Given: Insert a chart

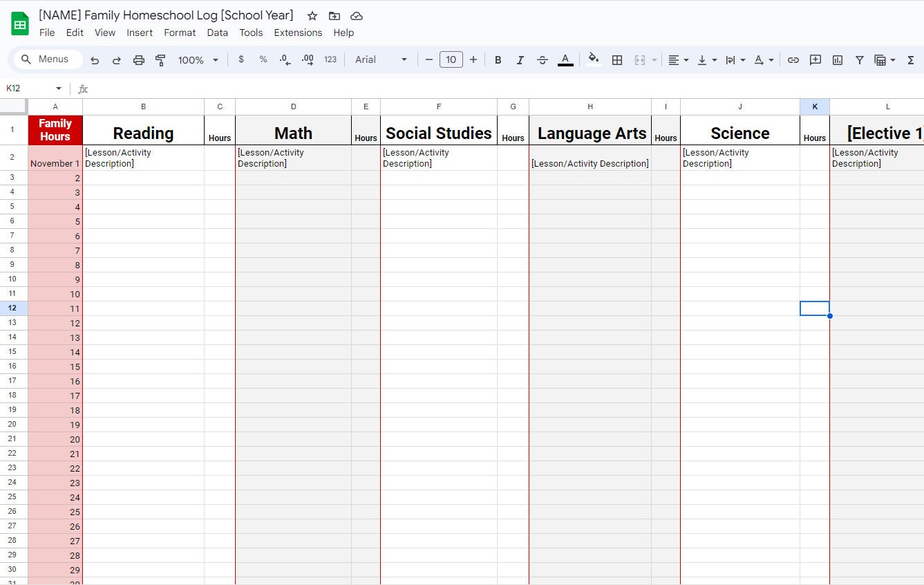Looking at the screenshot, I should tap(837, 60).
